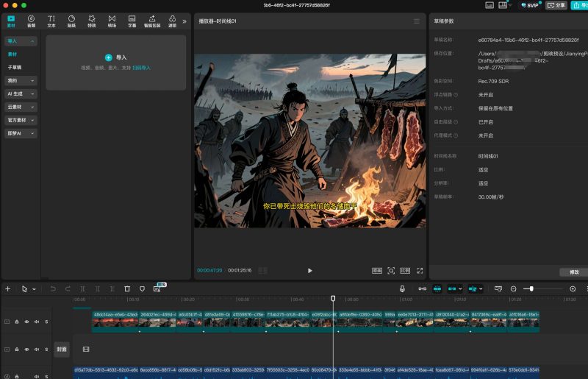Open the 转场 transitions panel
The height and width of the screenshot is (379, 588).
tap(112, 21)
